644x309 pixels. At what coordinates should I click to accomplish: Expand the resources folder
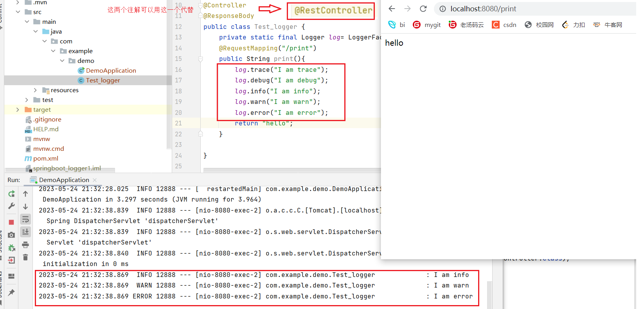[x=36, y=90]
